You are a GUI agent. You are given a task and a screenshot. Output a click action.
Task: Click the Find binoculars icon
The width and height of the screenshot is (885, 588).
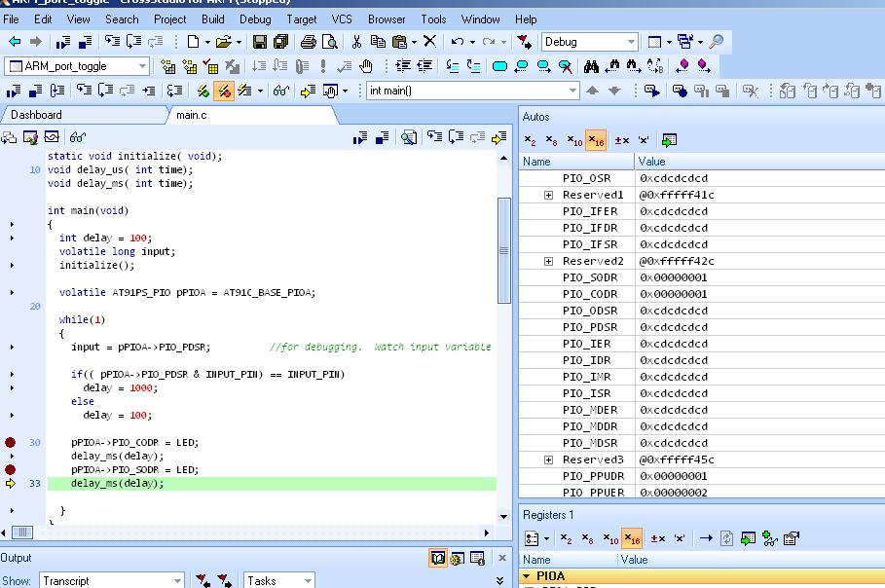click(591, 66)
